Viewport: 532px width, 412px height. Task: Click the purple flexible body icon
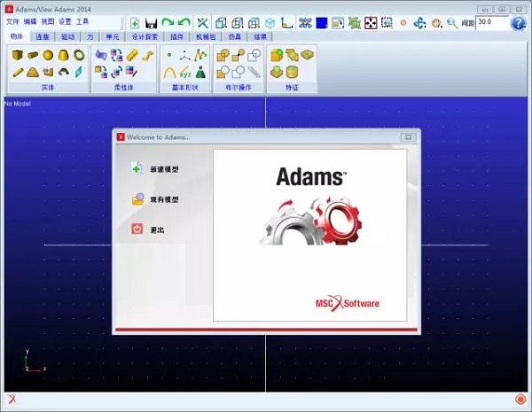(101, 55)
